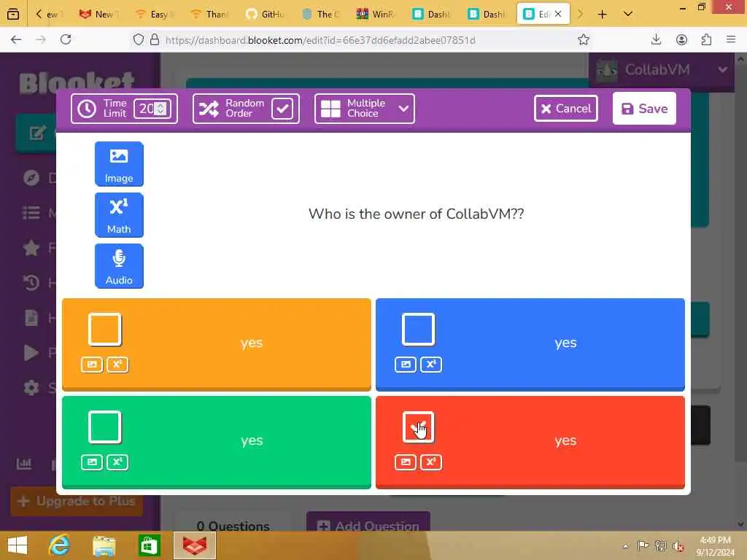Add image to the blue answer
The image size is (747, 560).
click(x=406, y=365)
